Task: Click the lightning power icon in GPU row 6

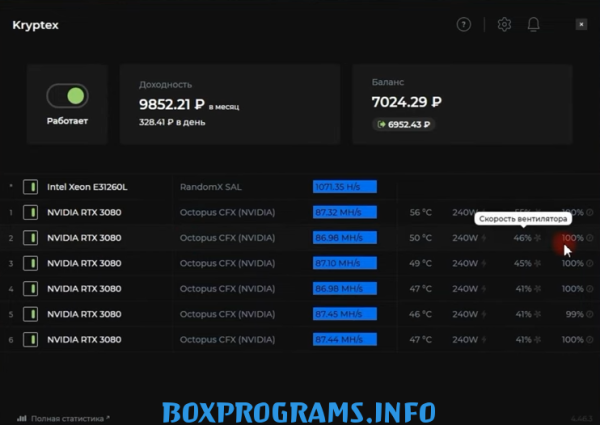Action: pyautogui.click(x=484, y=340)
